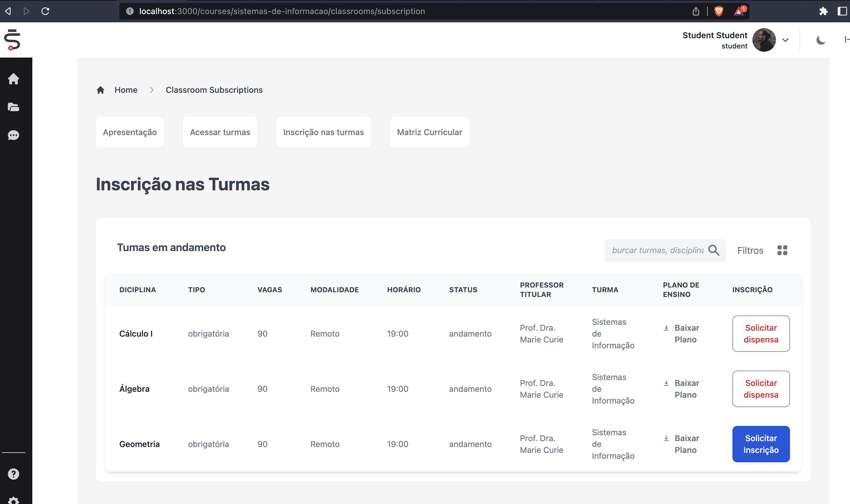
Task: Select the Apresentação tab
Action: [x=130, y=132]
